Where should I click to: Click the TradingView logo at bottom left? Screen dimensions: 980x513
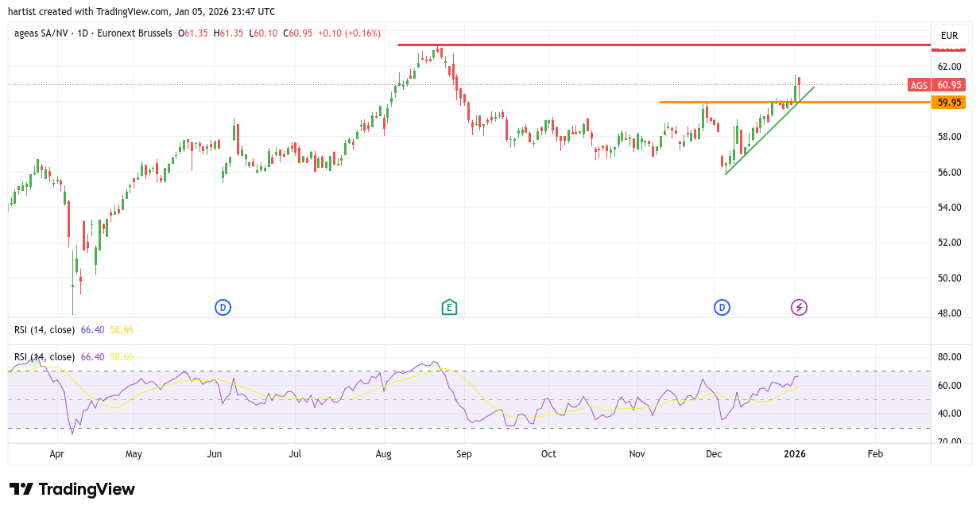click(72, 489)
